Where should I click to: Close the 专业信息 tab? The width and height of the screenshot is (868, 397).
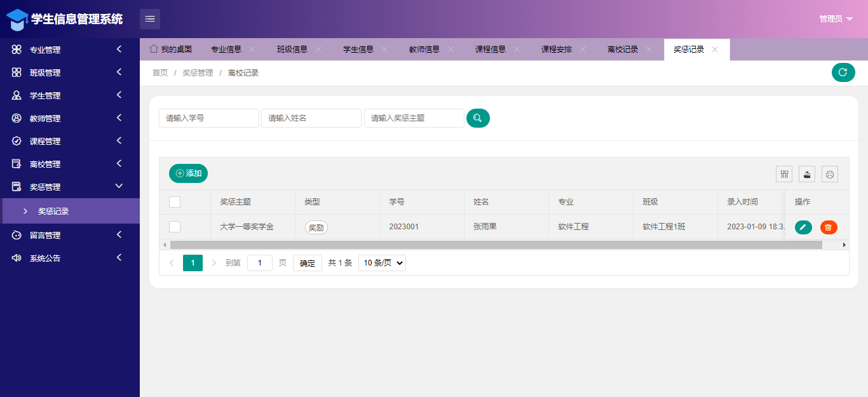(252, 50)
